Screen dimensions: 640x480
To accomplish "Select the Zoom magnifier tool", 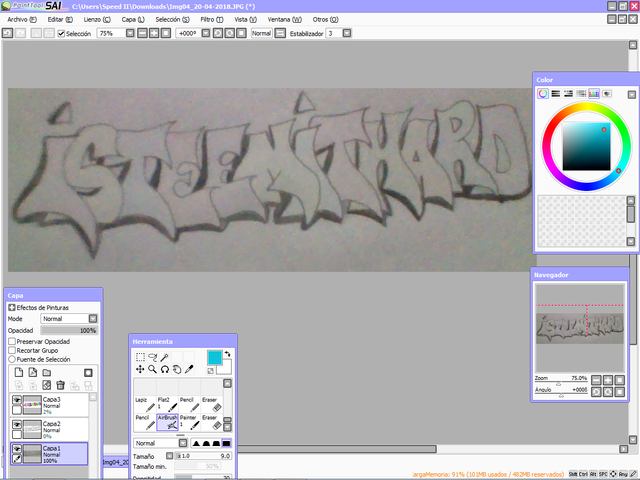I will point(152,369).
